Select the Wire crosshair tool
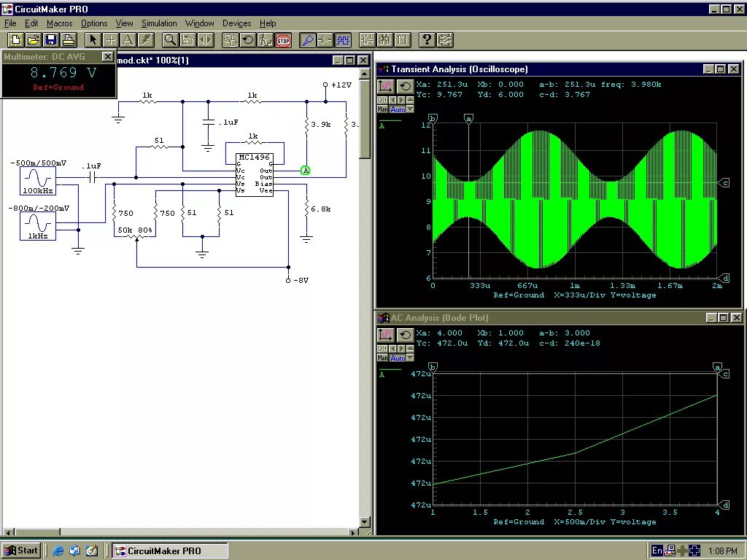Screen dimensions: 747x560 [x=110, y=40]
